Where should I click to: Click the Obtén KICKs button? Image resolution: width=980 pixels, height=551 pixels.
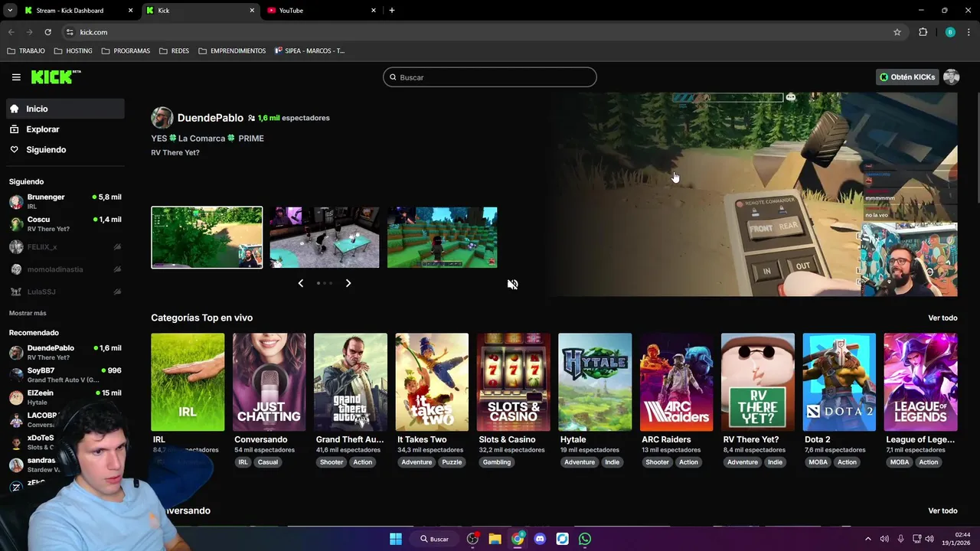[907, 77]
